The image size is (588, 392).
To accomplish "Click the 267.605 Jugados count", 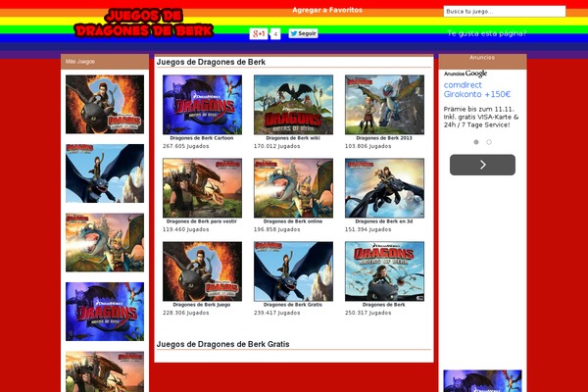I will [x=185, y=146].
